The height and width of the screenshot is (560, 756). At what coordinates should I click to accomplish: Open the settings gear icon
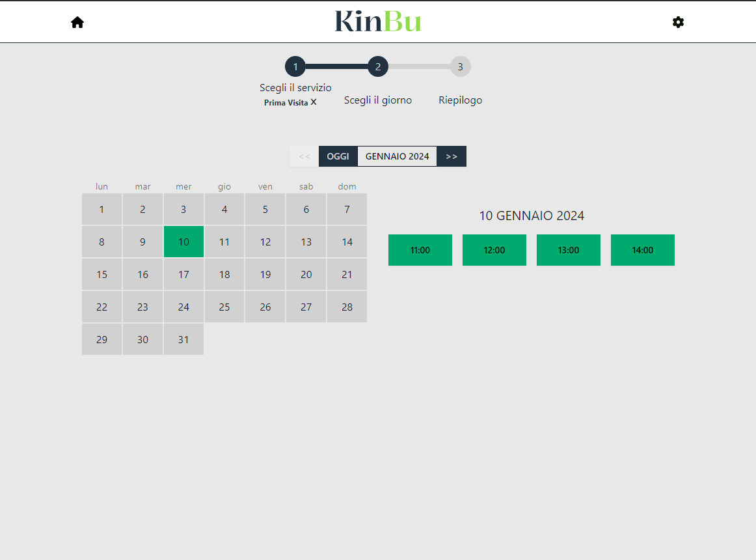pos(678,21)
